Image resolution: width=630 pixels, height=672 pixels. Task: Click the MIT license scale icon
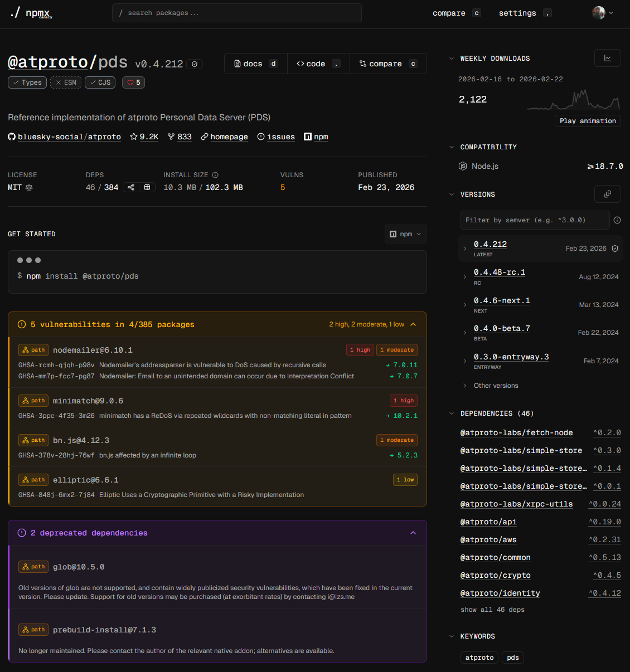[29, 188]
